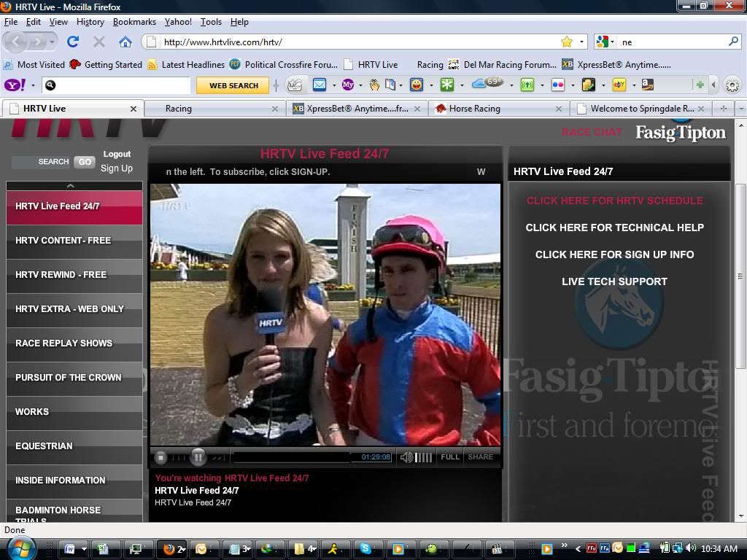Click the green asterisk toolbar icon

point(447,85)
